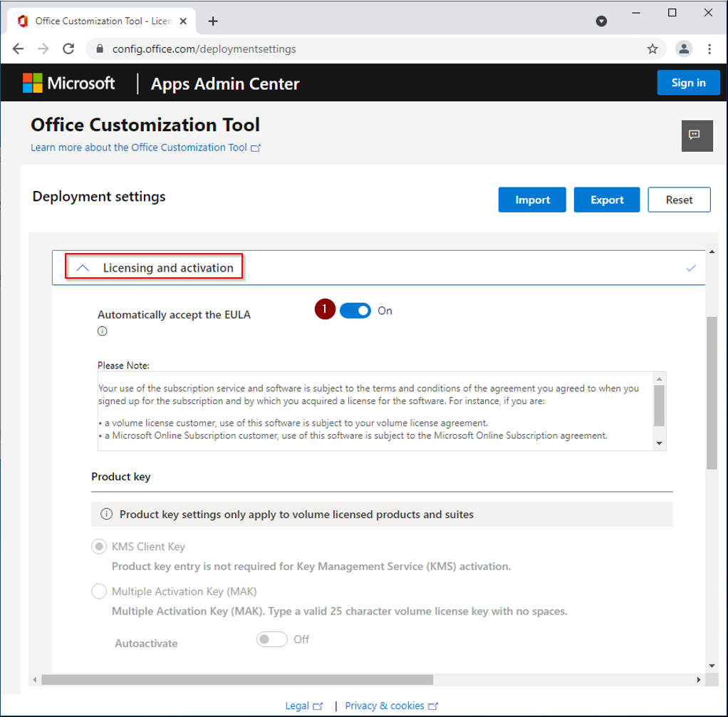This screenshot has width=728, height=717.
Task: Click the settings panel scroll up arrow
Action: click(x=712, y=252)
